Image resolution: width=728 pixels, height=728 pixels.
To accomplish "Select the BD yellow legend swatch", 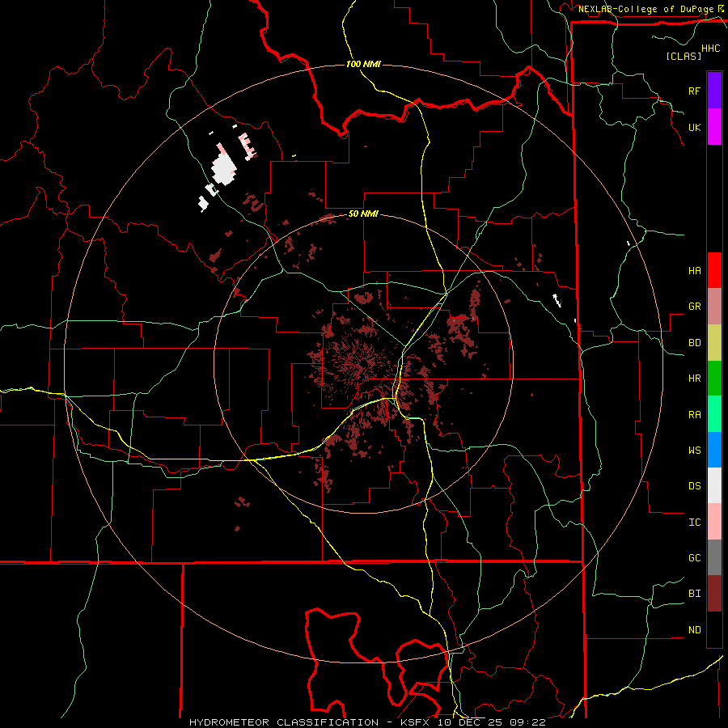I will pos(714,342).
